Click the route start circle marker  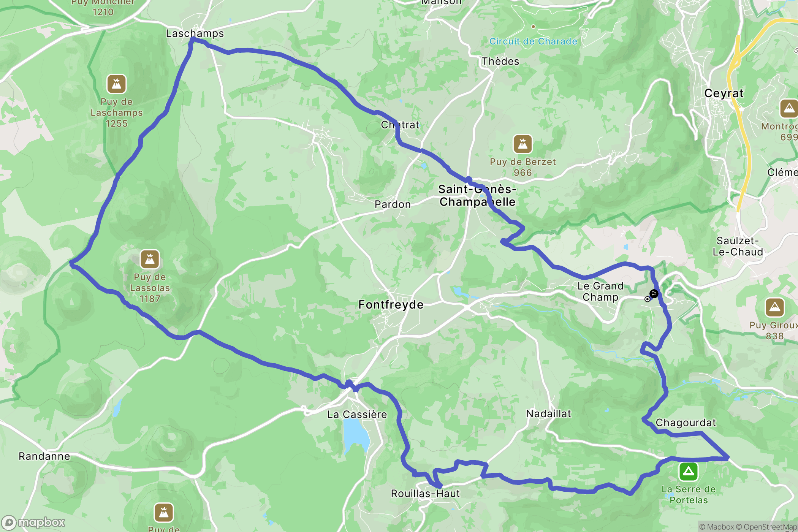[647, 299]
